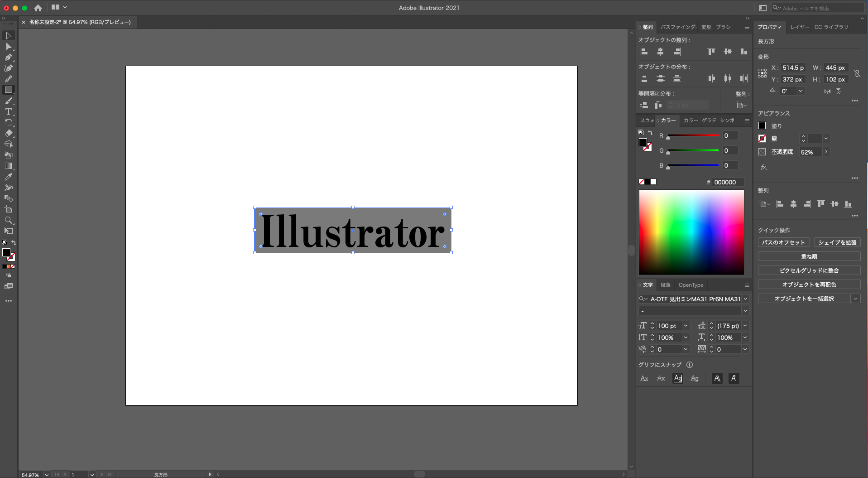
Task: Select the Paintbrush tool
Action: click(x=9, y=101)
